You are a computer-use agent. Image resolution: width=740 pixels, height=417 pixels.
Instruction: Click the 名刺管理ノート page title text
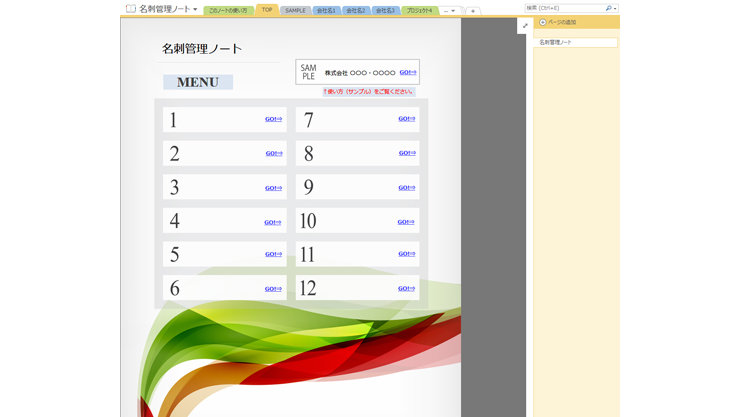[x=202, y=49]
